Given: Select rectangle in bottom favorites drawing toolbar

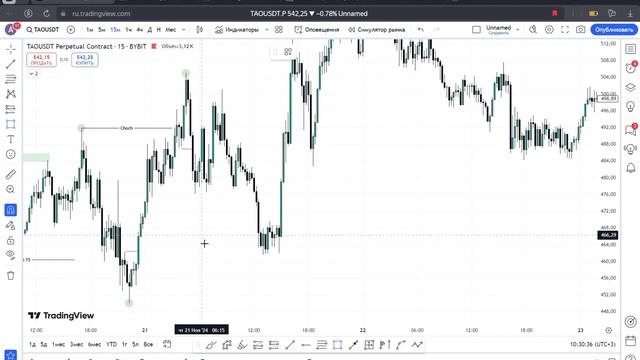Looking at the screenshot, I should (337, 345).
